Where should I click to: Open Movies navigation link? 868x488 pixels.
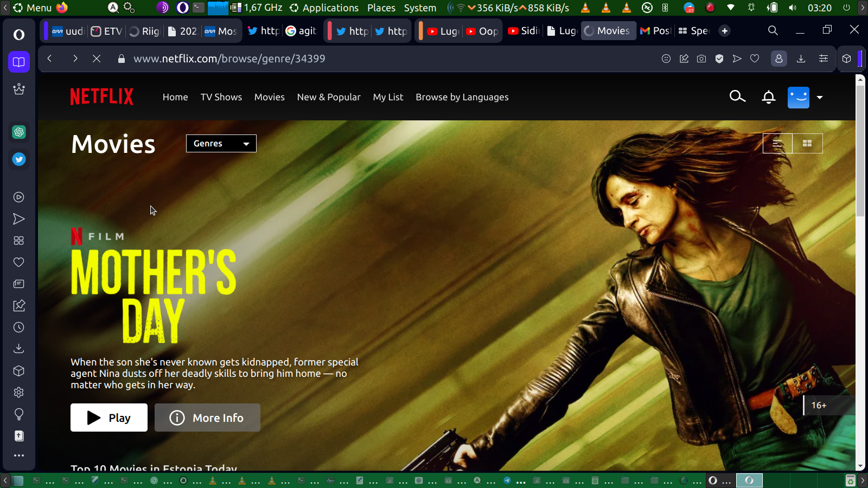click(x=270, y=97)
